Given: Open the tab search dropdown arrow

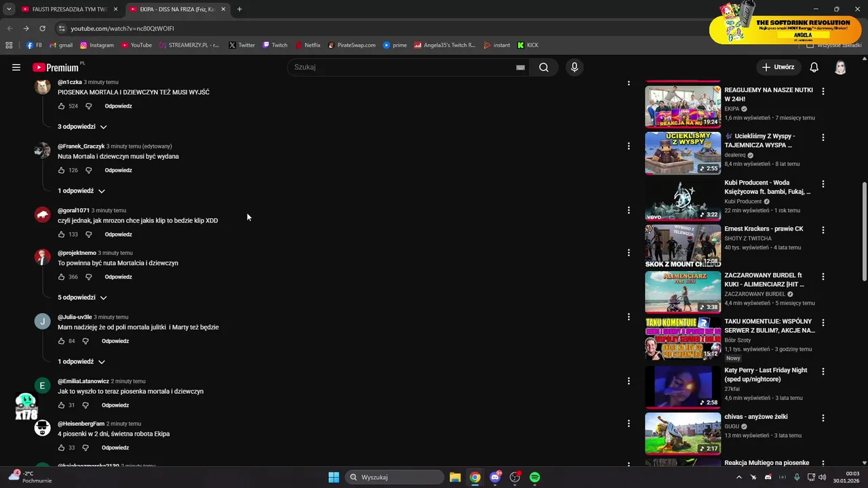Looking at the screenshot, I should point(9,9).
